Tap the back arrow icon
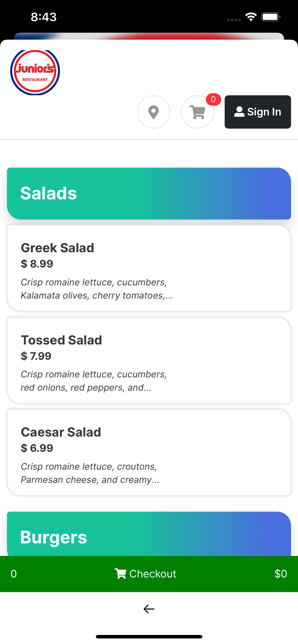 [149, 609]
